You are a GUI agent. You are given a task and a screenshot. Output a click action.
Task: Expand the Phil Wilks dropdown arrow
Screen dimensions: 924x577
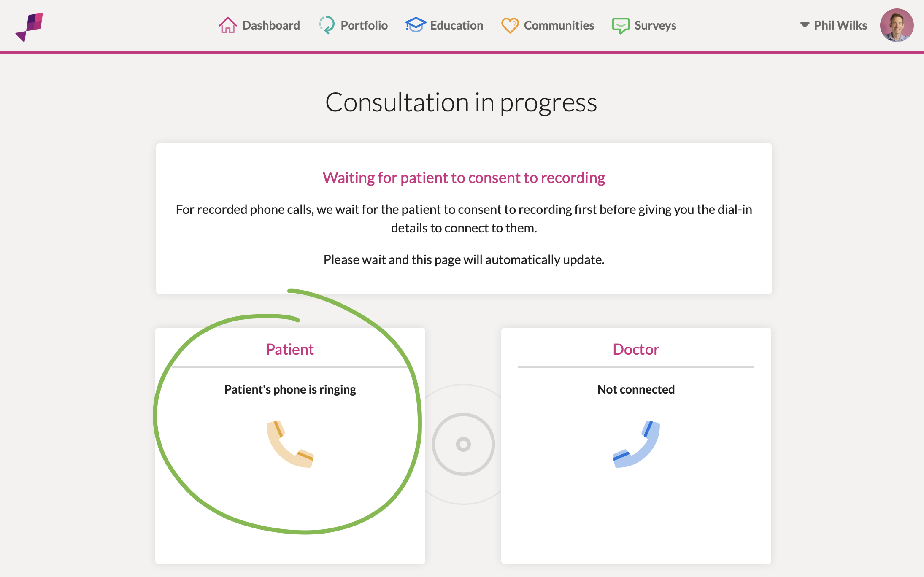pyautogui.click(x=805, y=25)
